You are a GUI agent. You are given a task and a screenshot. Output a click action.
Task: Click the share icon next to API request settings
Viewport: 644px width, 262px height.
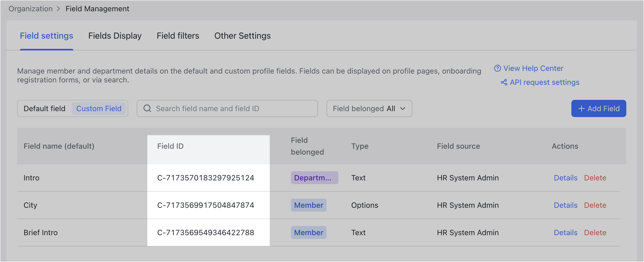[504, 82]
